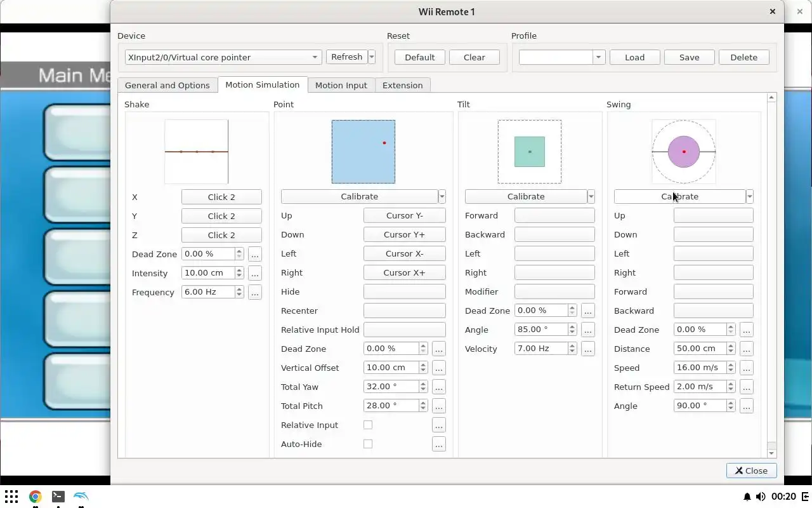Reset mappings with the Default button
Screen dimensions: 812x508
coord(420,57)
